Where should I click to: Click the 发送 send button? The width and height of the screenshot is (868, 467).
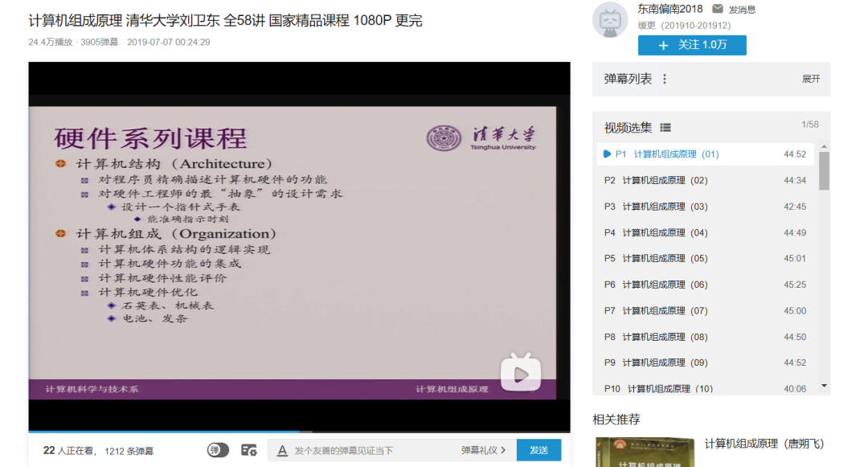[538, 449]
